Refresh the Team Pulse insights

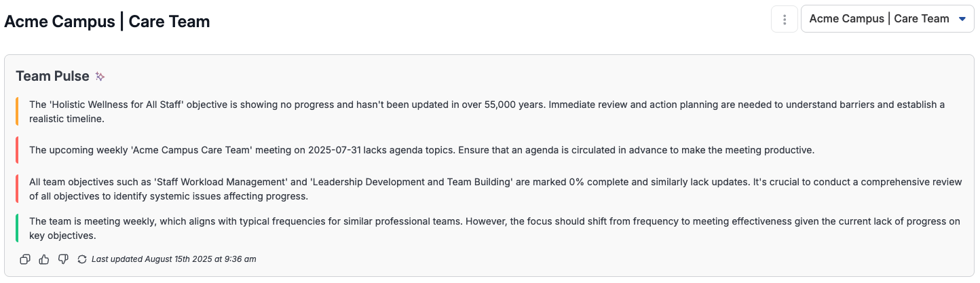[82, 259]
